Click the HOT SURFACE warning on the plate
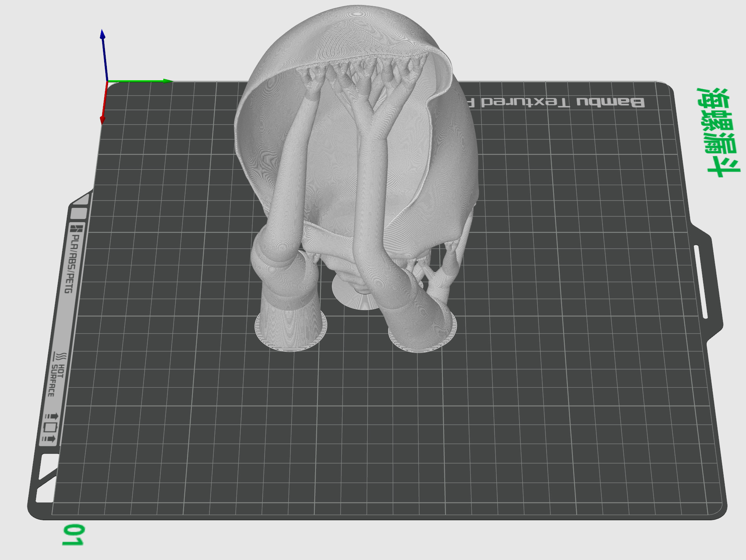 pos(58,374)
